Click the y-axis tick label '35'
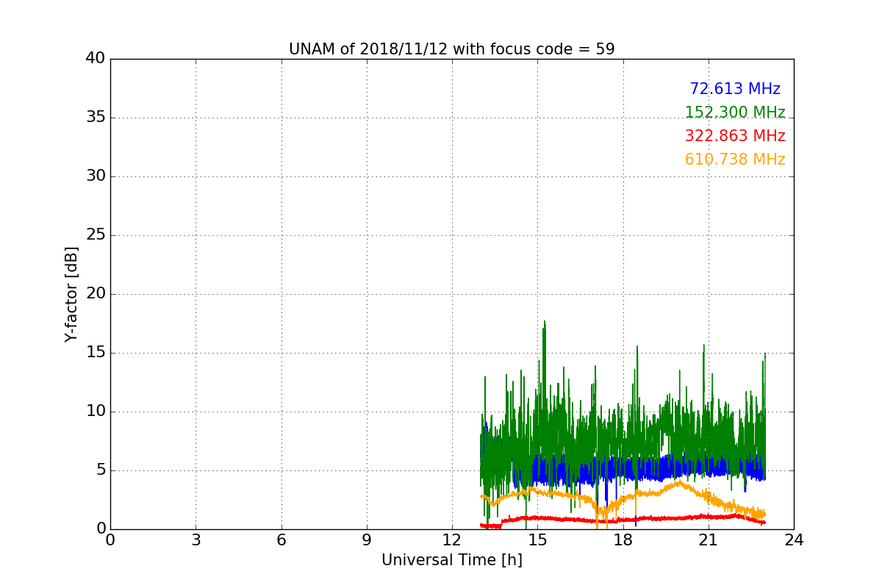This screenshot has width=882, height=588. [x=96, y=118]
